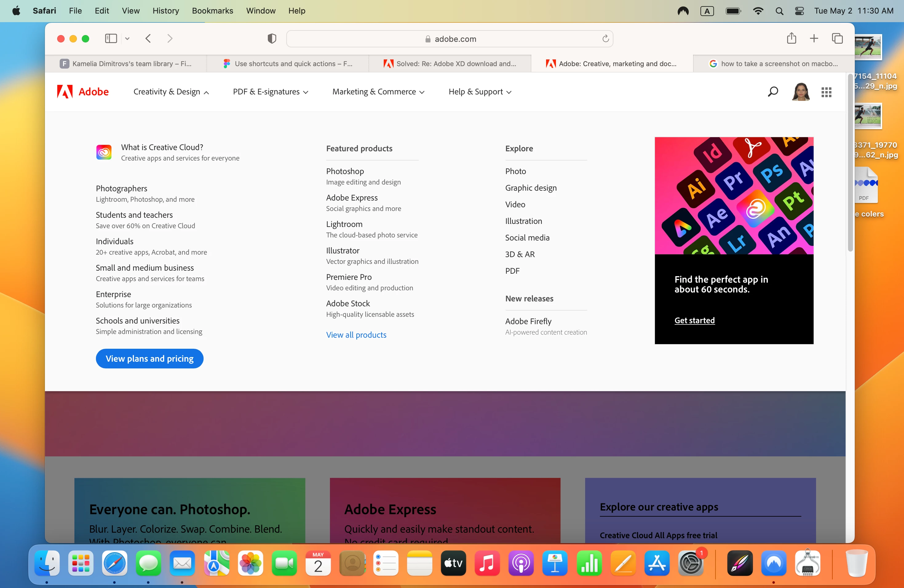Screen dimensions: 904x588
Task: Open the Adobe site search magnifier
Action: point(773,92)
